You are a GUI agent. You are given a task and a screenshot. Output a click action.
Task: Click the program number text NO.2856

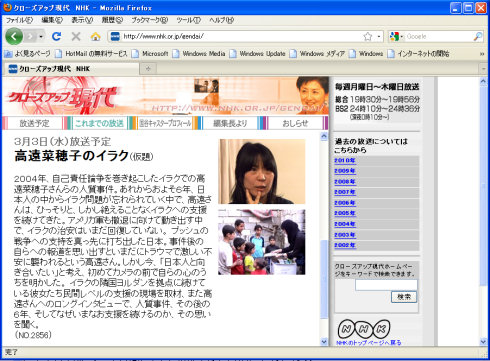33,335
